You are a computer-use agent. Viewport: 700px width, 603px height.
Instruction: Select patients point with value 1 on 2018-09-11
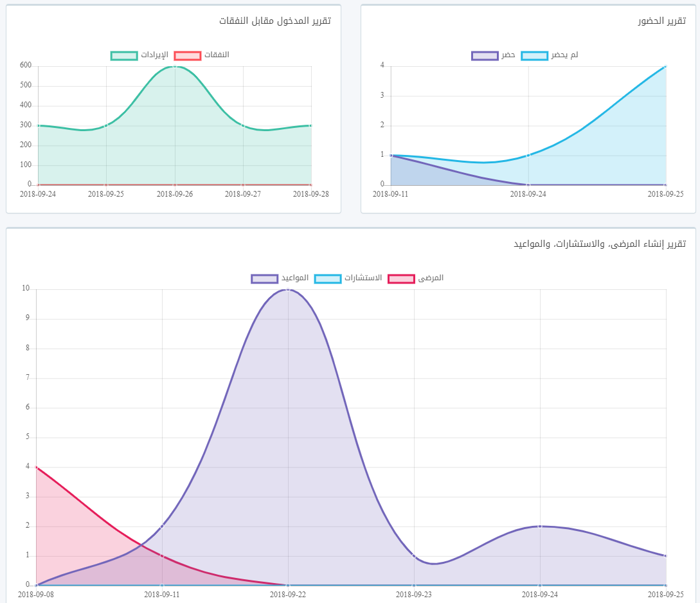(162, 555)
